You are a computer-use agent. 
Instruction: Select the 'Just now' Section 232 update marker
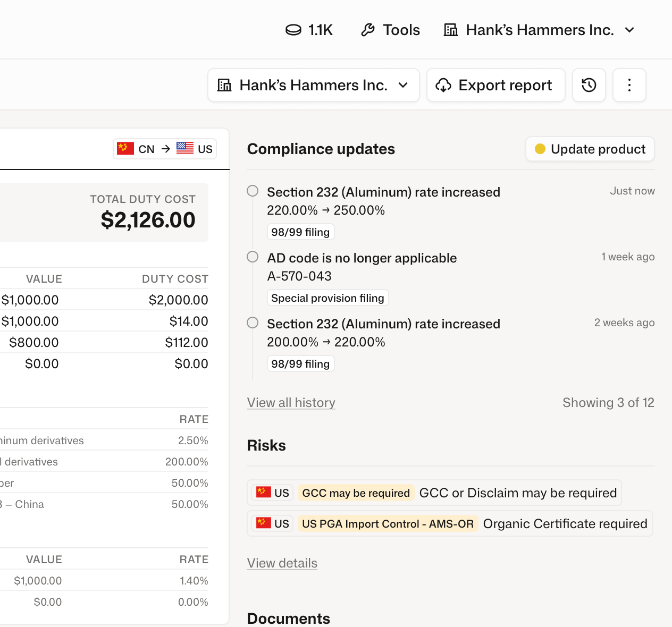(253, 191)
